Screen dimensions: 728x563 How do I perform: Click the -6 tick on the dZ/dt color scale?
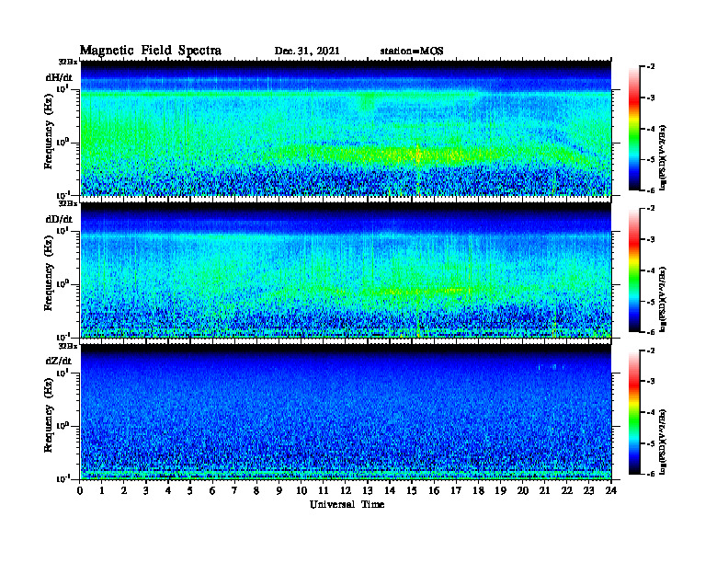(651, 474)
